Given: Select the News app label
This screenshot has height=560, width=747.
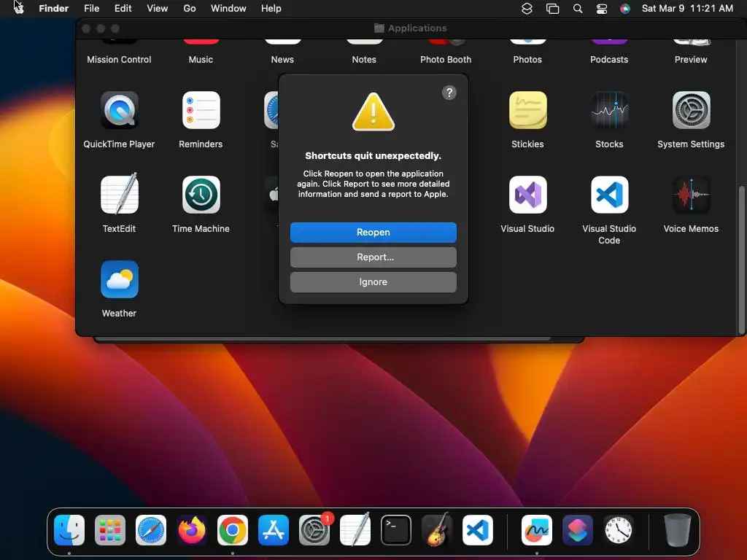Looking at the screenshot, I should click(282, 60).
